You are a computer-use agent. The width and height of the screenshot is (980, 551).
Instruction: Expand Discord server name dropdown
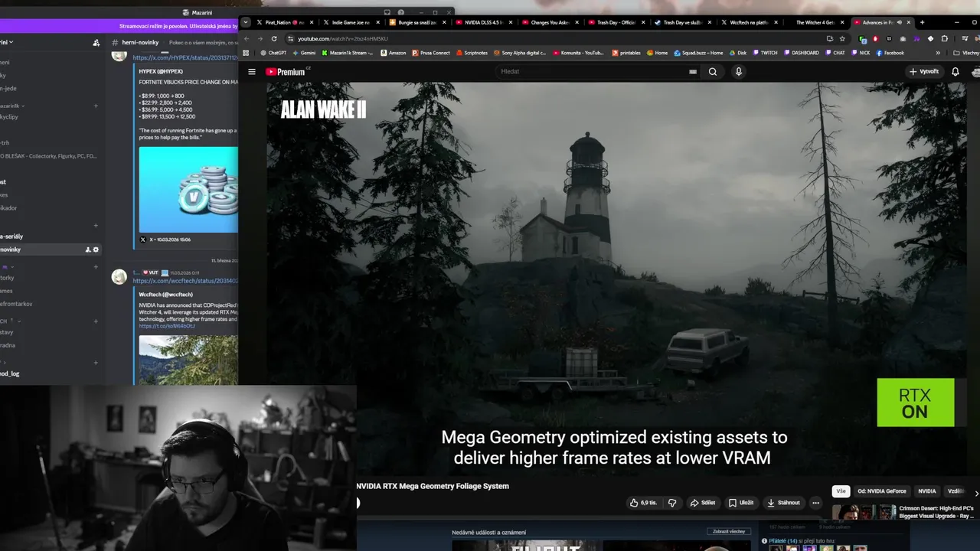[11, 42]
